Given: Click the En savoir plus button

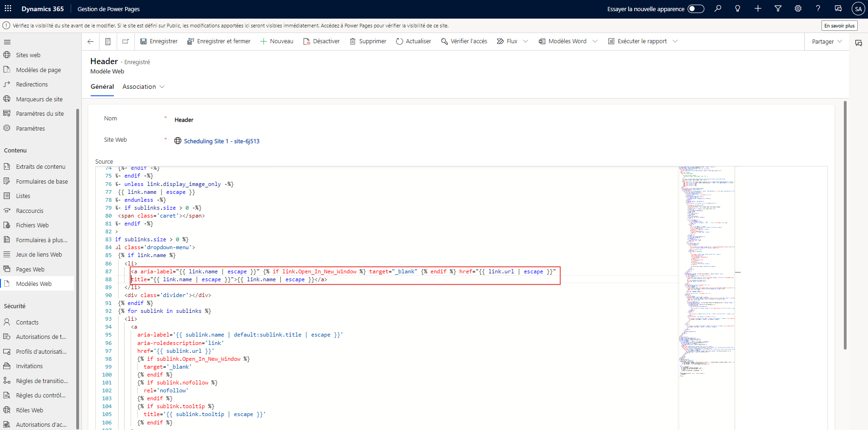Looking at the screenshot, I should tap(839, 25).
